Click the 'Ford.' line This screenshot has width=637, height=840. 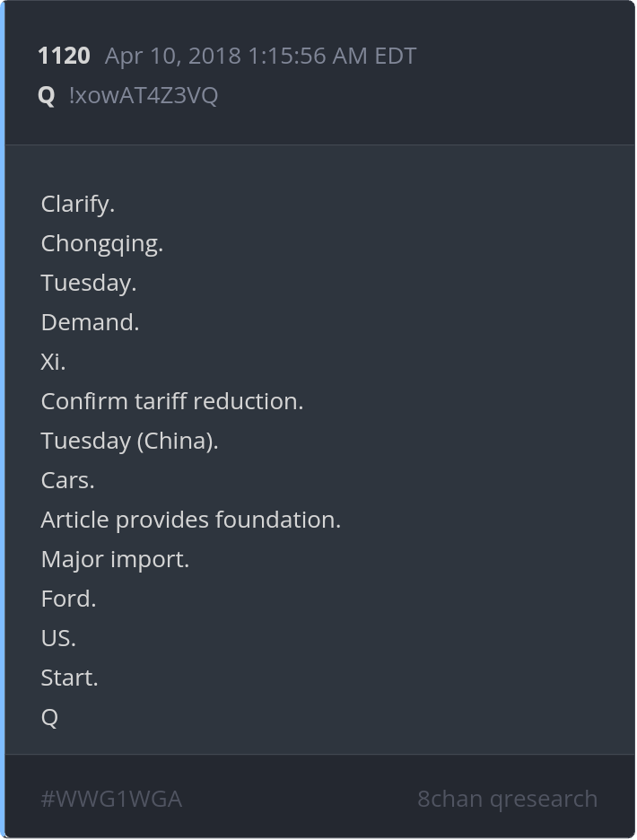tap(68, 599)
